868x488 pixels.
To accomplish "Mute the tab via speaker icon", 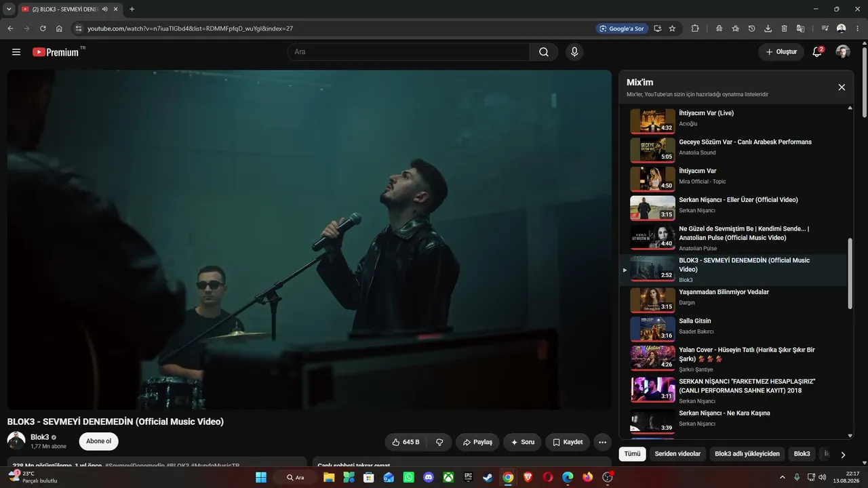I will pyautogui.click(x=105, y=9).
